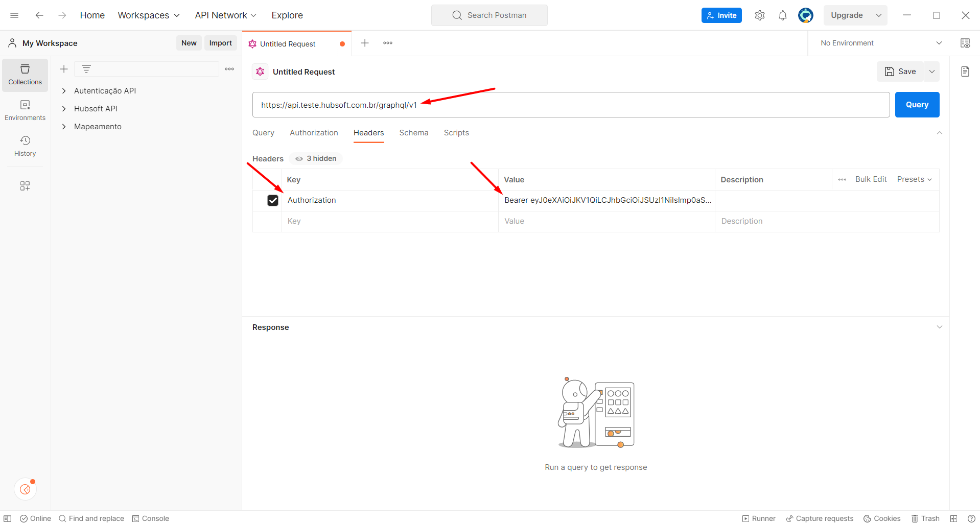Expand the Hubsoft API collection
The image size is (980, 523).
click(64, 109)
